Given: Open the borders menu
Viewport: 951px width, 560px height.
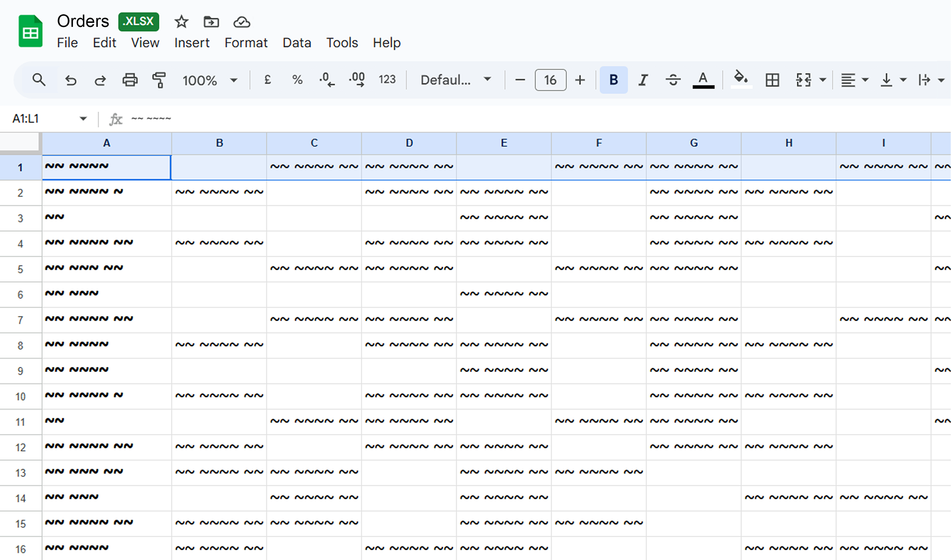Looking at the screenshot, I should [x=772, y=80].
